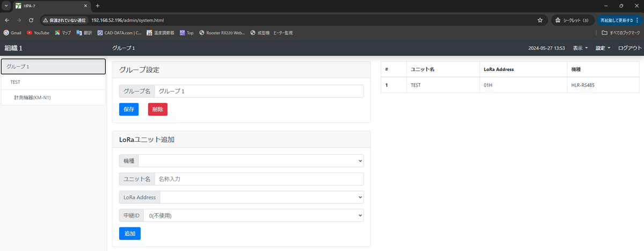Select TEST in the sidebar tree
This screenshot has height=251, width=644.
(x=53, y=82)
